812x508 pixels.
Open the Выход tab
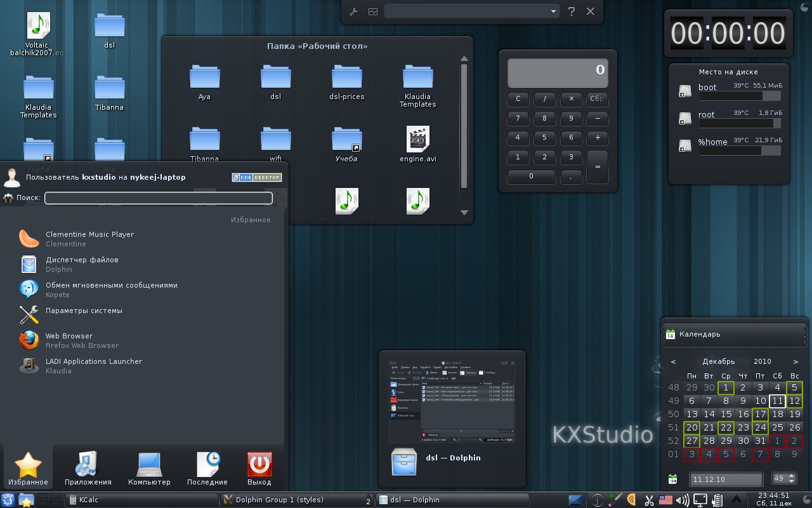tap(259, 469)
